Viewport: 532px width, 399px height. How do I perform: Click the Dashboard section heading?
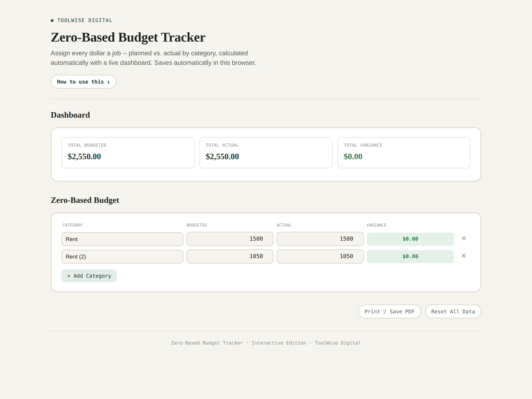click(70, 115)
